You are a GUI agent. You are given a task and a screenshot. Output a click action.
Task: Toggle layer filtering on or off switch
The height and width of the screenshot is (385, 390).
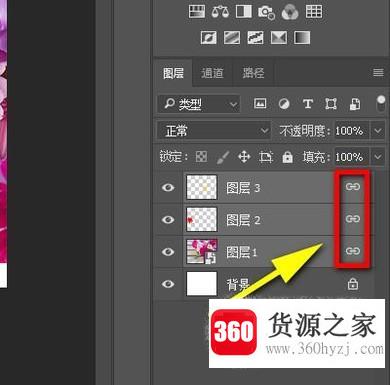point(380,103)
